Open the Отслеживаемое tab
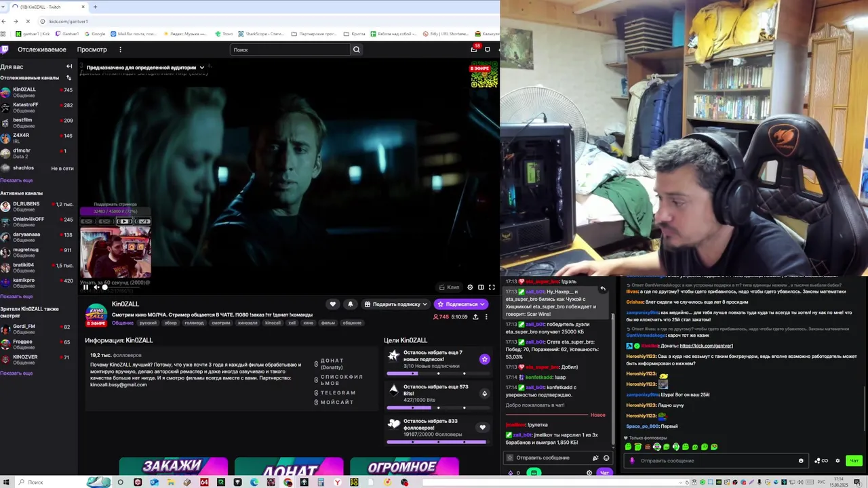868x488 pixels. (x=42, y=49)
